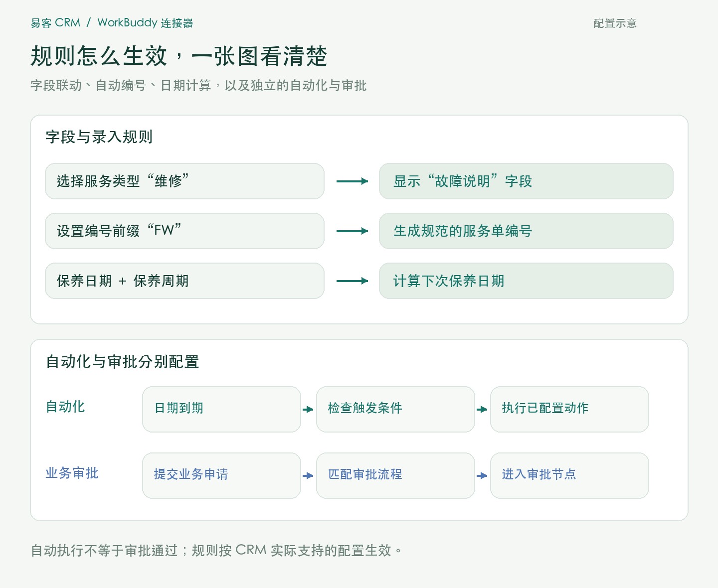Screen dimensions: 718x588
Task: Click the 字段与录入规则 section heading
Action: tap(99, 137)
